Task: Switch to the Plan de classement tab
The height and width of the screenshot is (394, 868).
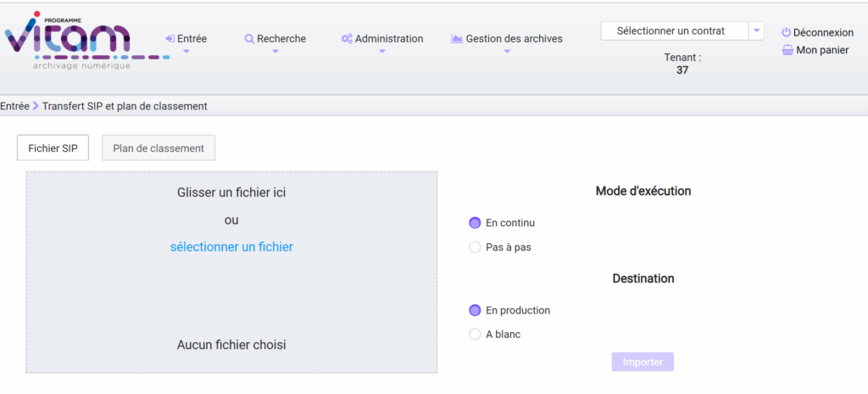Action: [x=159, y=148]
